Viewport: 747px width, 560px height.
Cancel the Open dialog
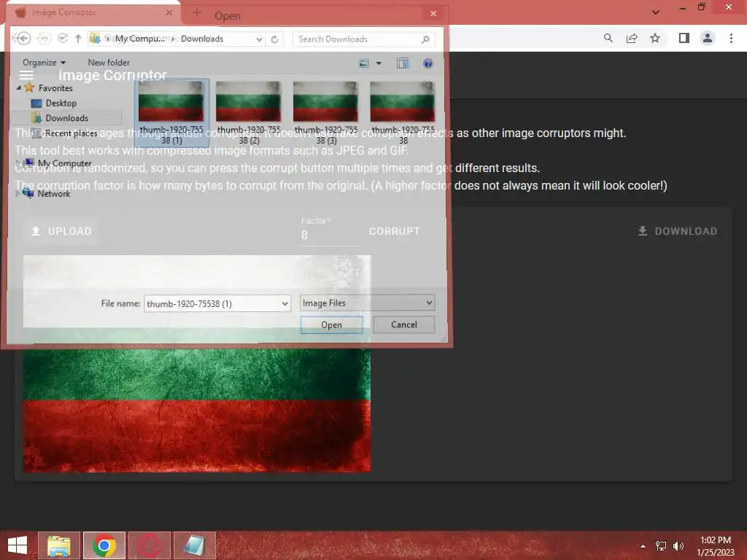point(404,324)
